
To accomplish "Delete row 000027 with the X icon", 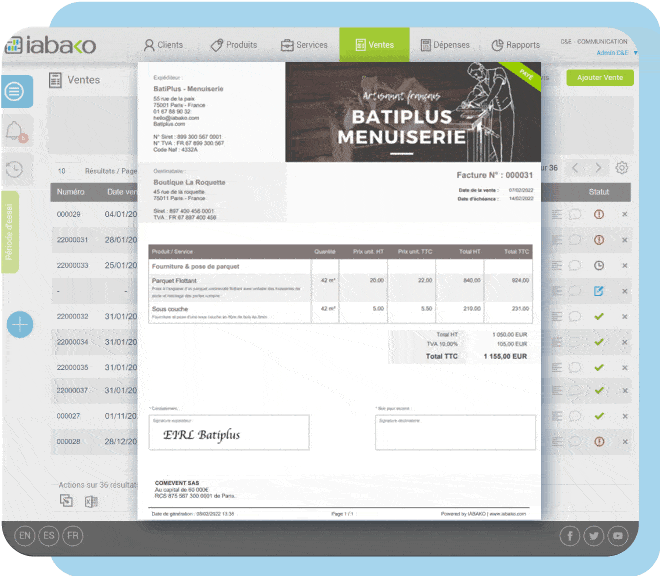I will 625,416.
